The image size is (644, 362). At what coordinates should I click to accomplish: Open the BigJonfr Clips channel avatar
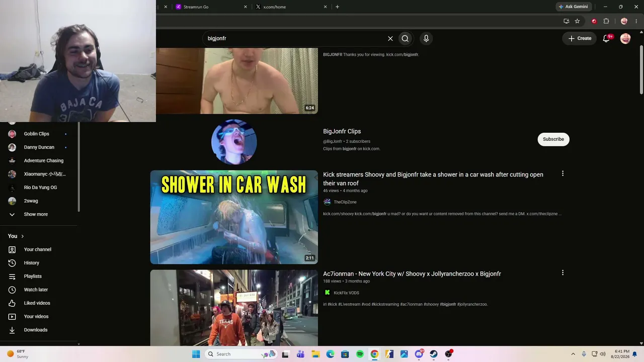coord(234,142)
